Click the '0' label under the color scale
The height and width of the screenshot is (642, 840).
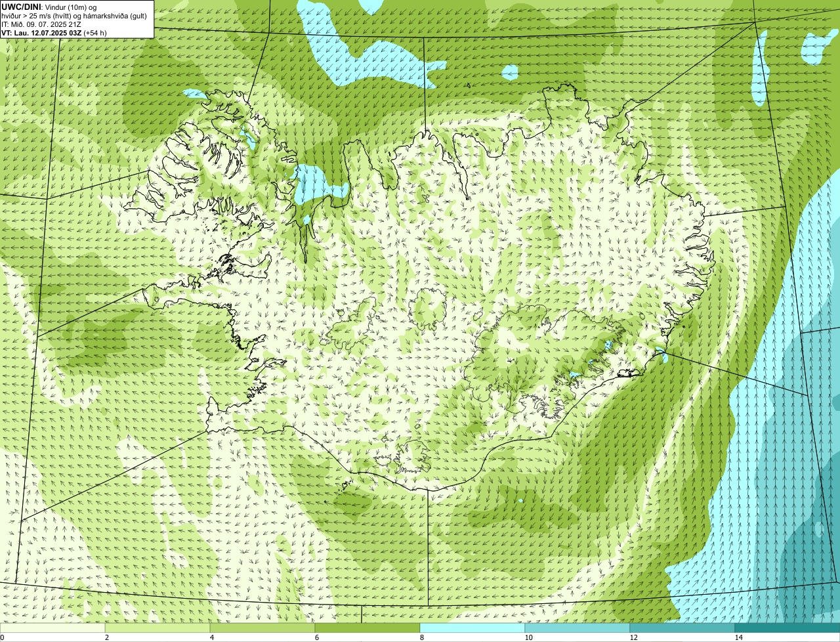(x=2, y=637)
